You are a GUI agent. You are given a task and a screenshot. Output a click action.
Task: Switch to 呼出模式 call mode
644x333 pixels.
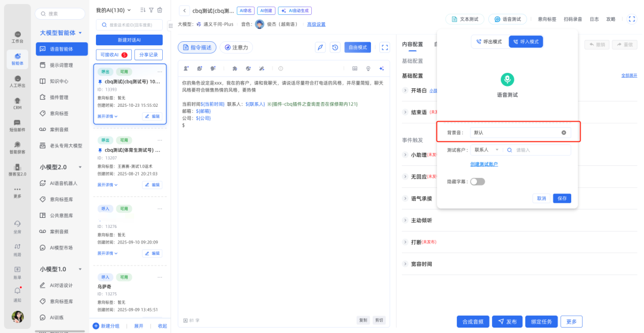coord(489,42)
